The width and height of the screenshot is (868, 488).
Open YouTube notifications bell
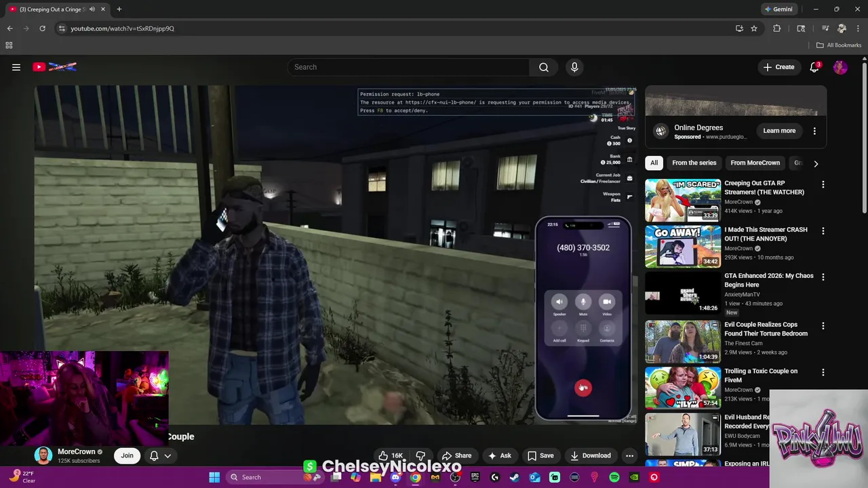(x=815, y=67)
